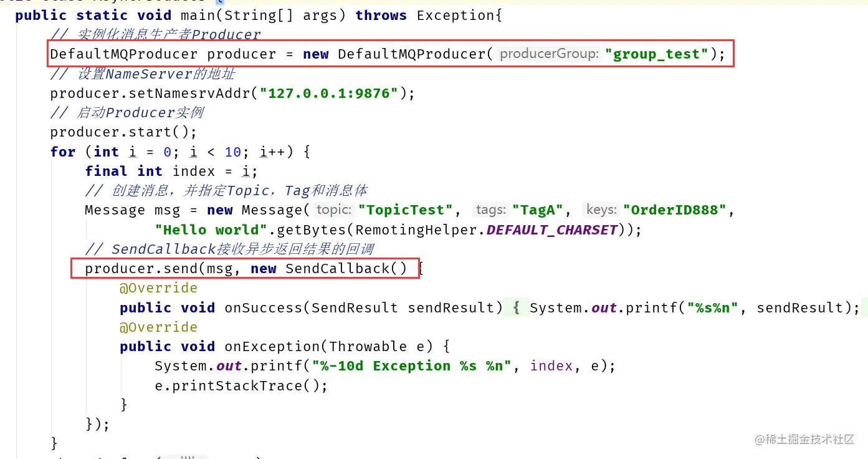Viewport: 868px width, 459px height.
Task: Click the onSuccess method name
Action: [x=264, y=307]
